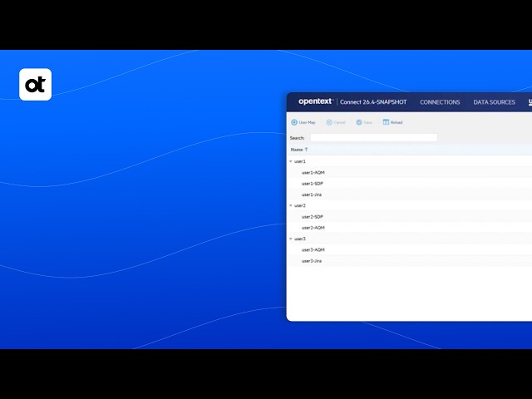Click the Reload button label
Screen dimensions: 532x399
pyautogui.click(x=397, y=122)
